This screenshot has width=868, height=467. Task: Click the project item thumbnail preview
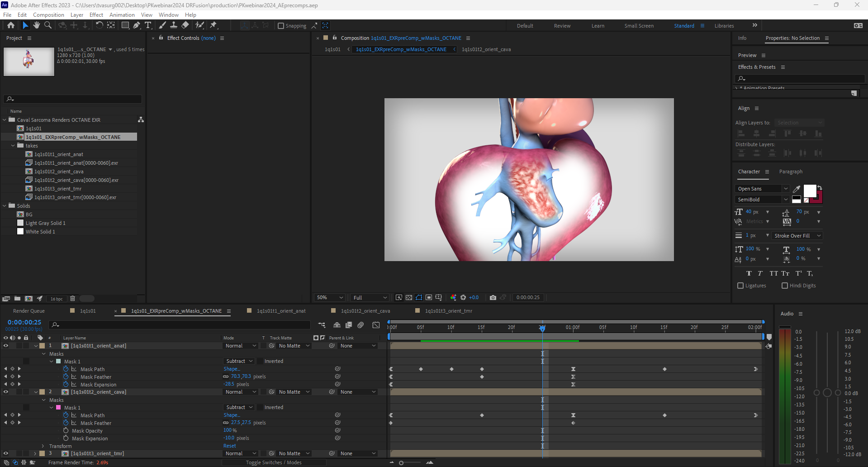[x=29, y=62]
